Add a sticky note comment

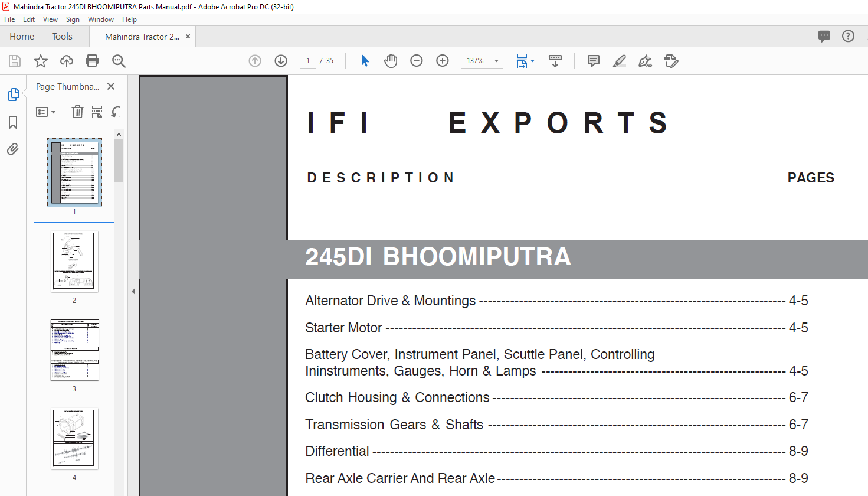tap(594, 61)
